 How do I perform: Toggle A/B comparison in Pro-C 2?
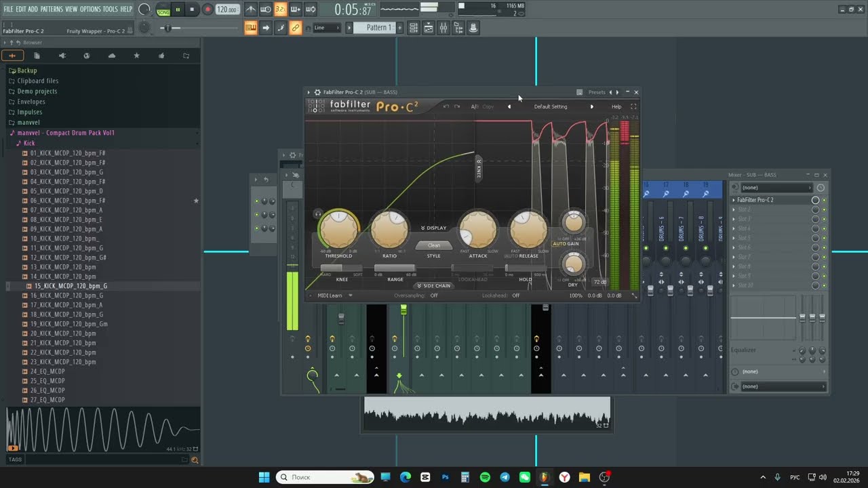[475, 106]
